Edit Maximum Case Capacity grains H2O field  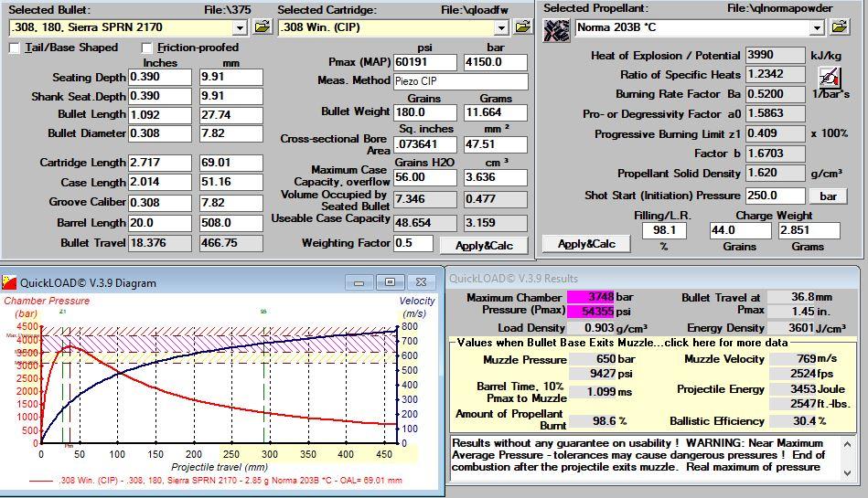pyautogui.click(x=425, y=177)
